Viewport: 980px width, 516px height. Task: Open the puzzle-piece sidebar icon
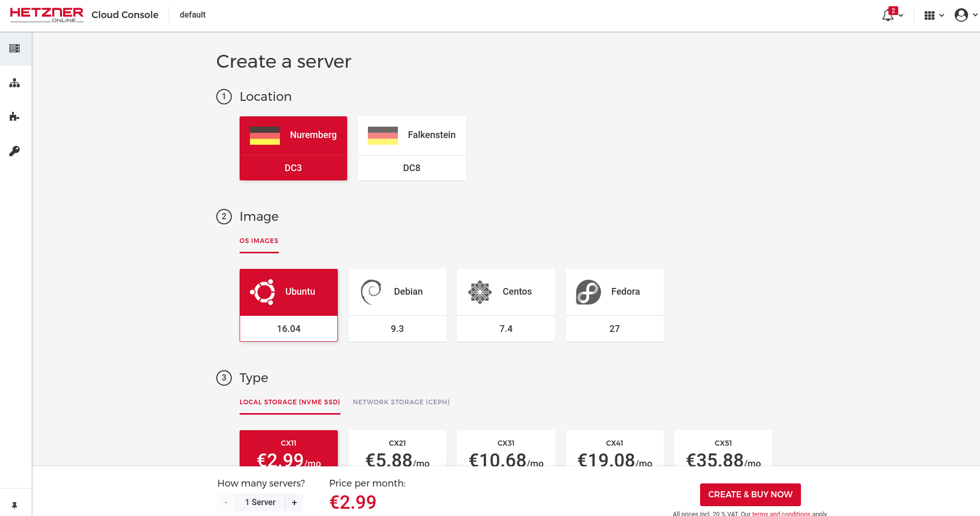coord(14,117)
